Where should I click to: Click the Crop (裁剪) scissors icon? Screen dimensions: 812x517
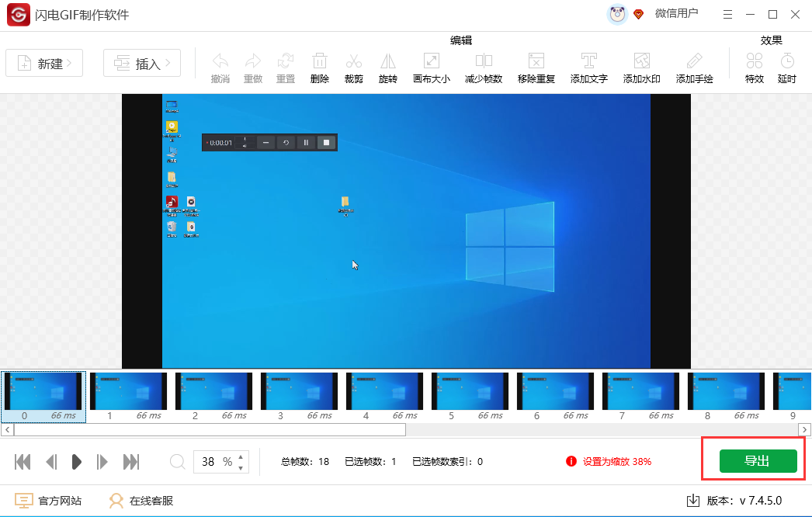[353, 61]
